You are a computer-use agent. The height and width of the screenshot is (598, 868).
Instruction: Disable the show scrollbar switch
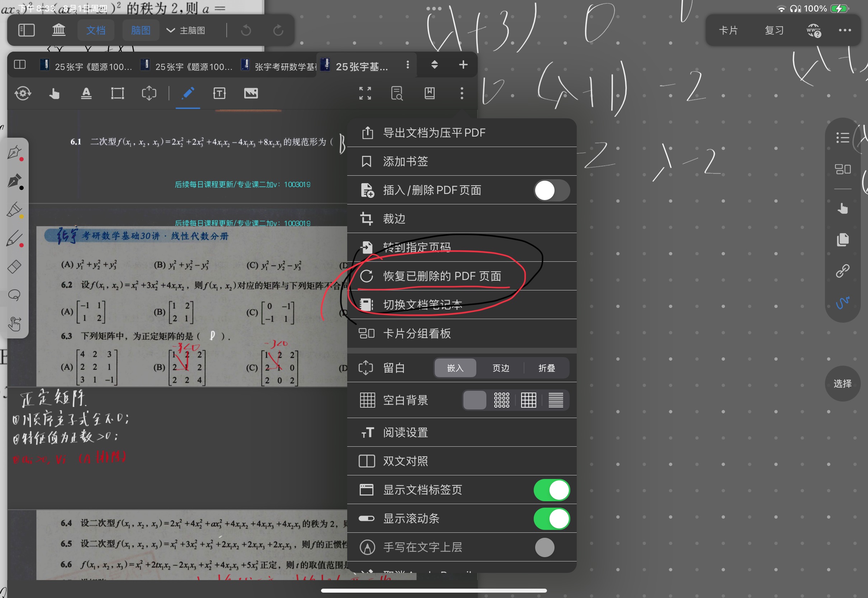tap(551, 519)
